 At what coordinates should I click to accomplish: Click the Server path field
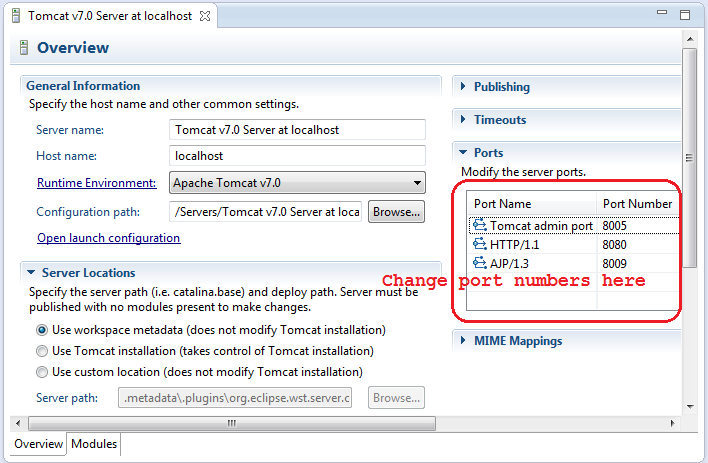tap(235, 398)
